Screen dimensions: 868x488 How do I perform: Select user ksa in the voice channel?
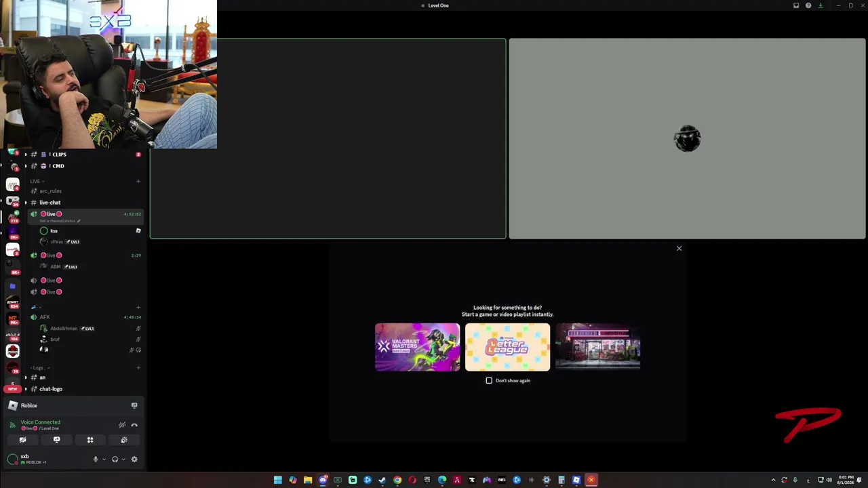90,231
